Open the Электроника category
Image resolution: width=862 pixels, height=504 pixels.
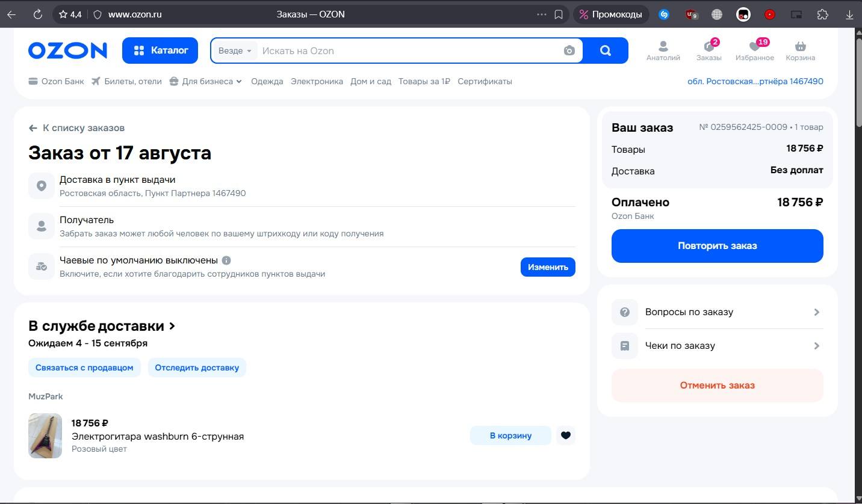[x=317, y=81]
